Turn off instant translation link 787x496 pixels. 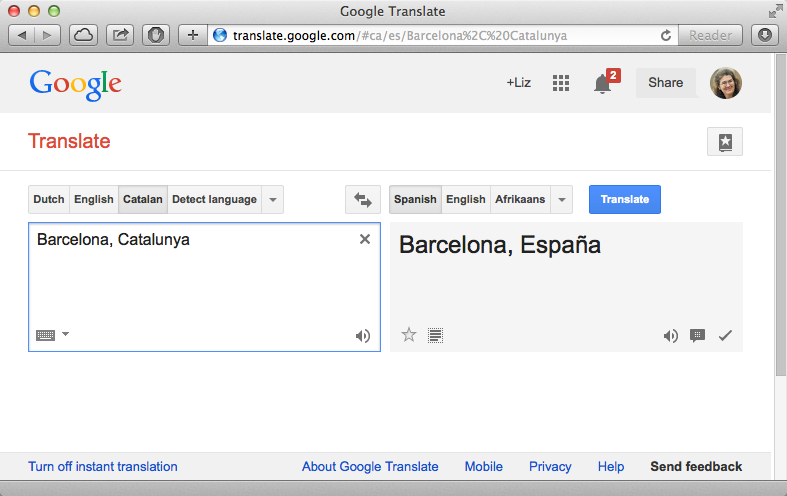102,466
